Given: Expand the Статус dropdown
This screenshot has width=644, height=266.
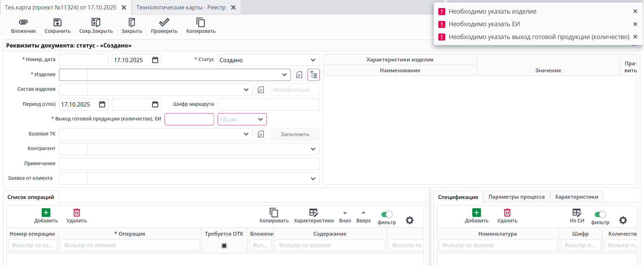Looking at the screenshot, I should pos(313,60).
